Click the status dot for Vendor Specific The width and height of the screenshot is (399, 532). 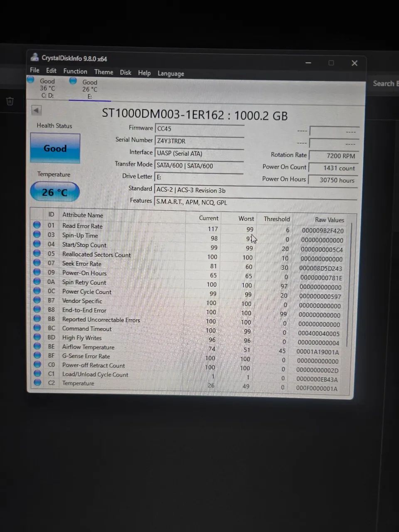pos(37,300)
